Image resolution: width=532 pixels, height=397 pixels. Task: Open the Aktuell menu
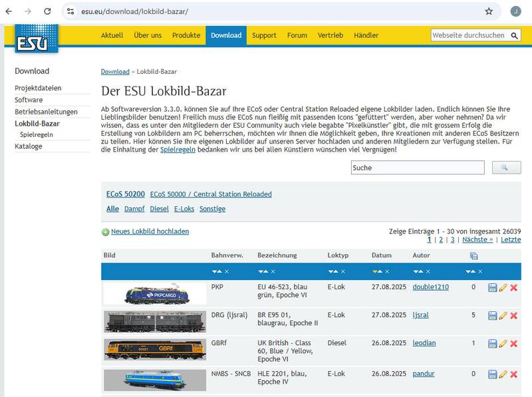(x=112, y=35)
